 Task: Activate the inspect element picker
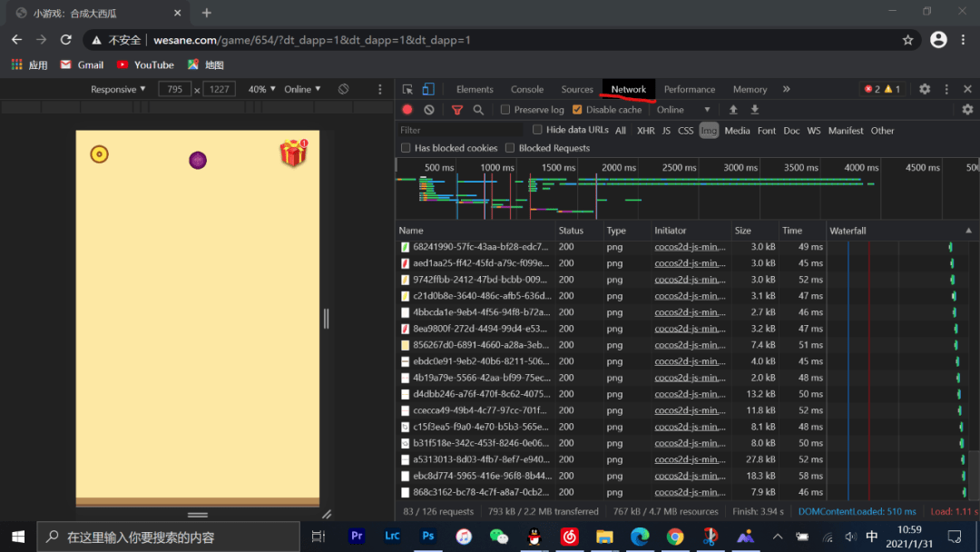point(407,89)
